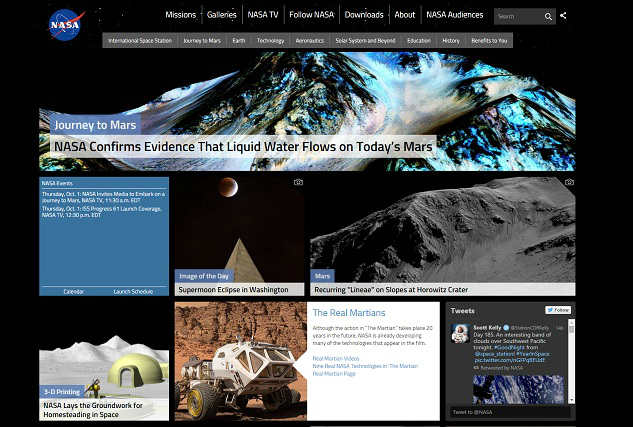Click the NASA Events heading

pyautogui.click(x=57, y=183)
